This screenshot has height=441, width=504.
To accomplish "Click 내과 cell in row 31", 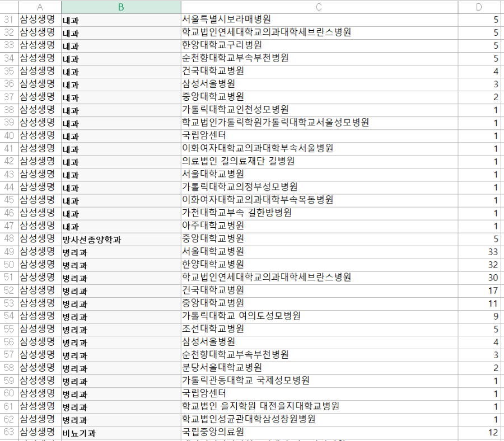I will tap(121, 20).
